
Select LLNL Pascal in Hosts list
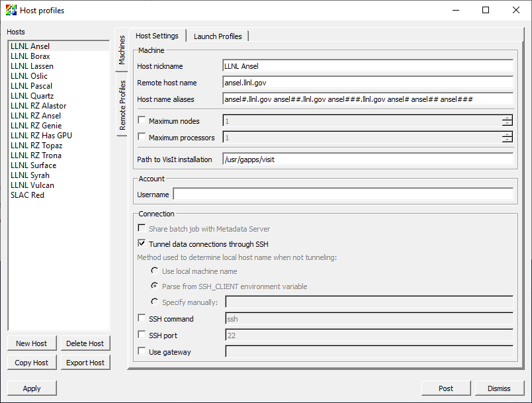59,86
